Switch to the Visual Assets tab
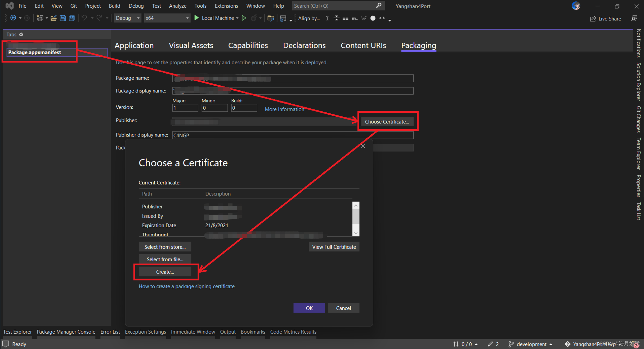 (191, 45)
